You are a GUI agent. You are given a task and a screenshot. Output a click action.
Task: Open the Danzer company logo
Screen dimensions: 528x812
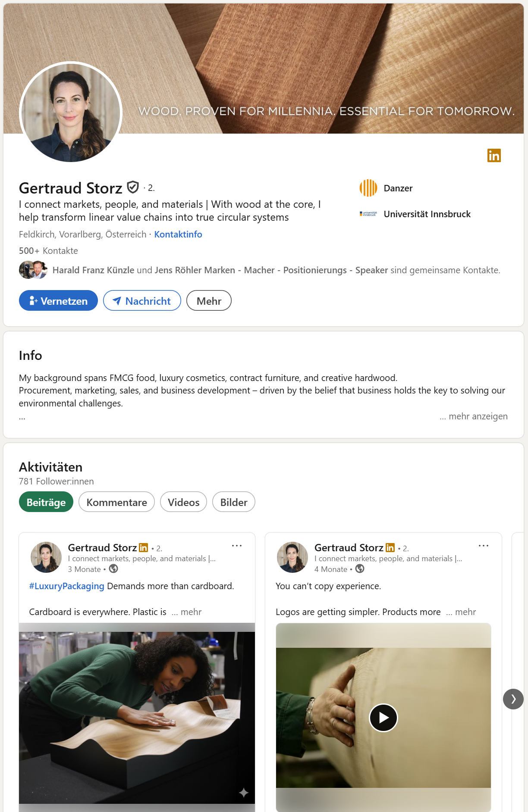(x=368, y=188)
